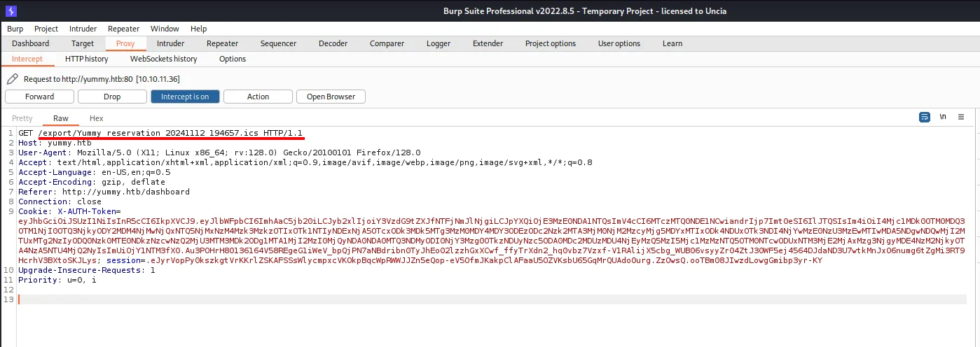Open the Help menu
Image resolution: width=980 pixels, height=347 pixels.
(198, 29)
